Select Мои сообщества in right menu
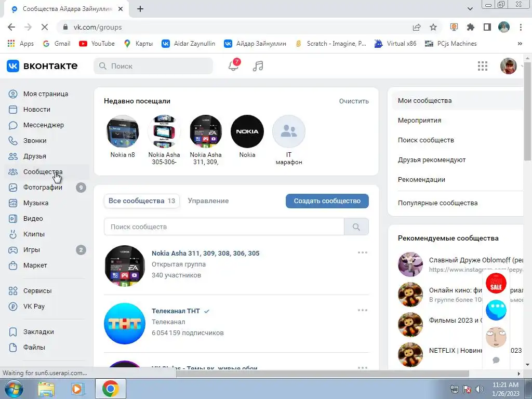The width and height of the screenshot is (532, 399). coord(458,101)
